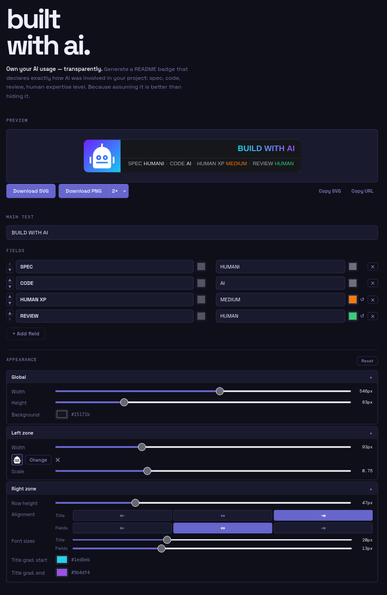
Task: Edit the REVIEW row HUMAN value field
Action: 280,316
